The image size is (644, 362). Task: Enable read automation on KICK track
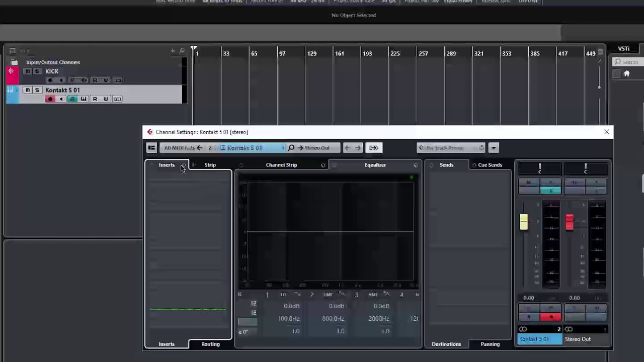[95, 80]
